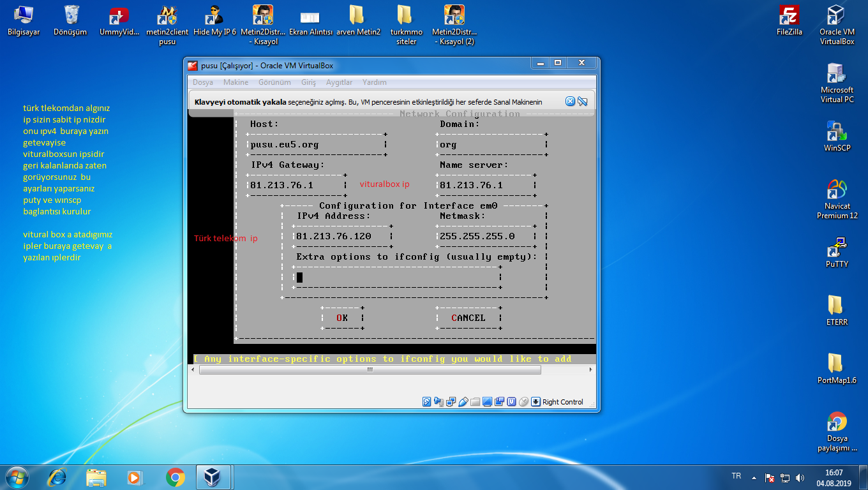Select the Bilgisayar desktop icon
The width and height of the screenshot is (868, 490).
pos(24,21)
